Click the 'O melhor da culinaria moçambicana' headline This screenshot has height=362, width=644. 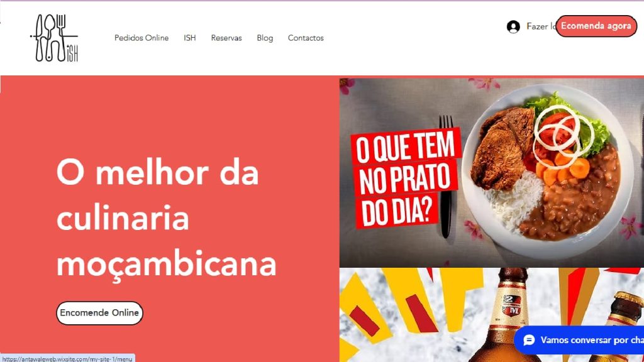(x=166, y=217)
